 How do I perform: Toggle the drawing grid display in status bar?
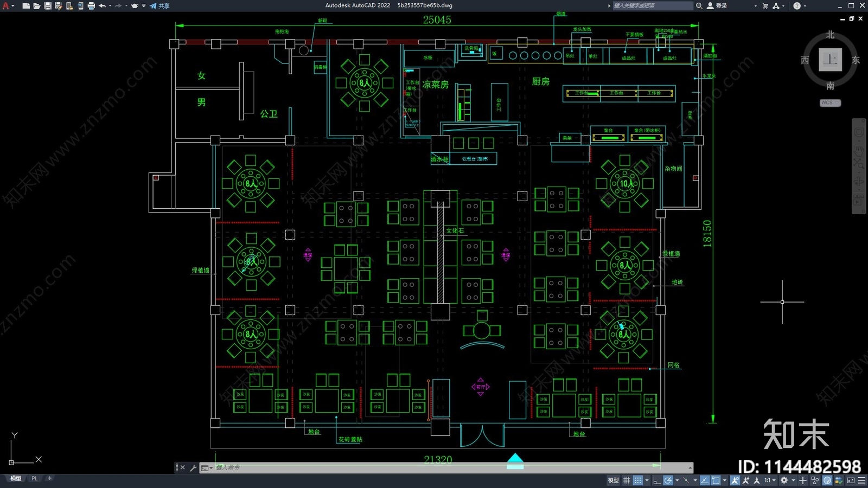627,480
